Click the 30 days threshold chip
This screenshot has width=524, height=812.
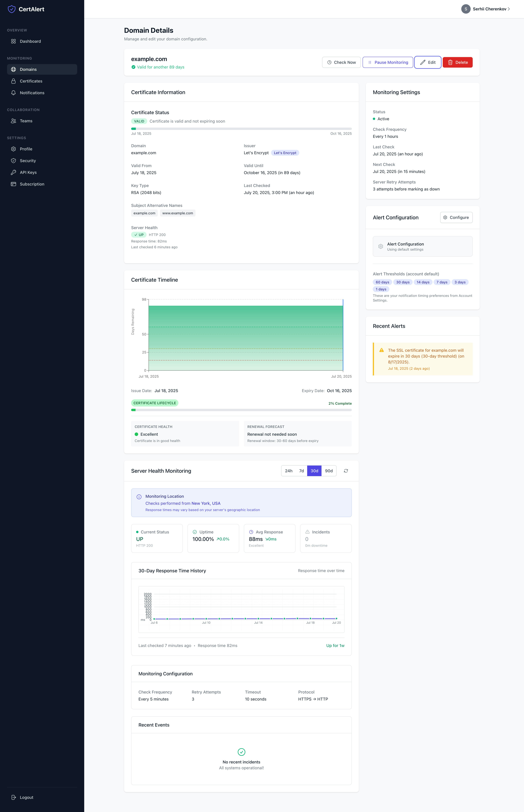pos(403,282)
